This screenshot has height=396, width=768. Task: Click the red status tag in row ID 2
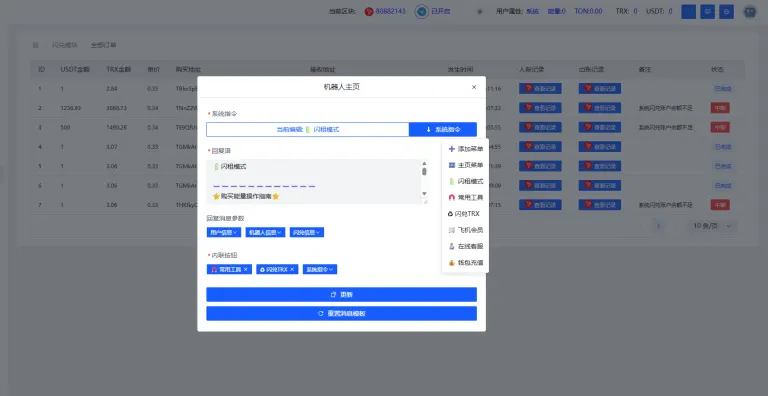tap(720, 108)
